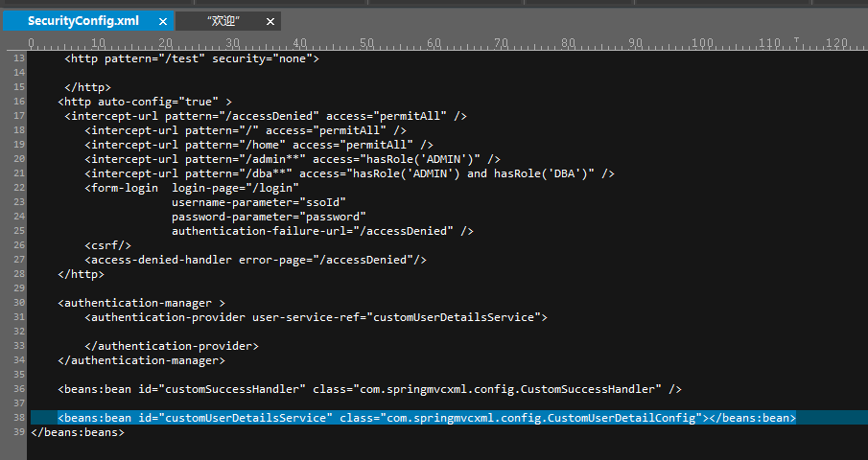868x460 pixels.
Task: Click line number 38 in the gutter
Action: tap(19, 418)
